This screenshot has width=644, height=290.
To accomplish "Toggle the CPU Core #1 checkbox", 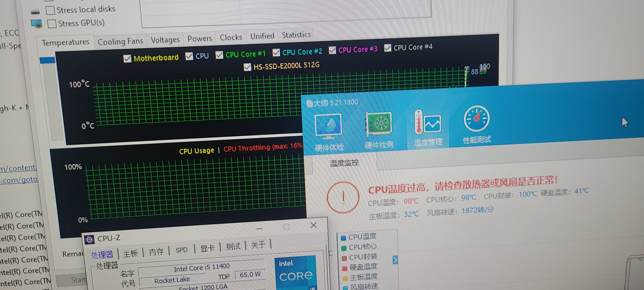I will (219, 55).
